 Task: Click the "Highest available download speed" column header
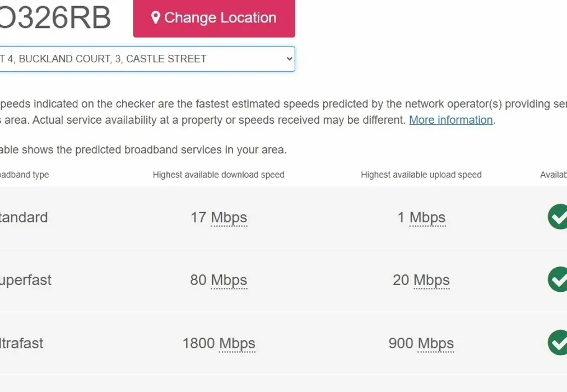tap(219, 175)
